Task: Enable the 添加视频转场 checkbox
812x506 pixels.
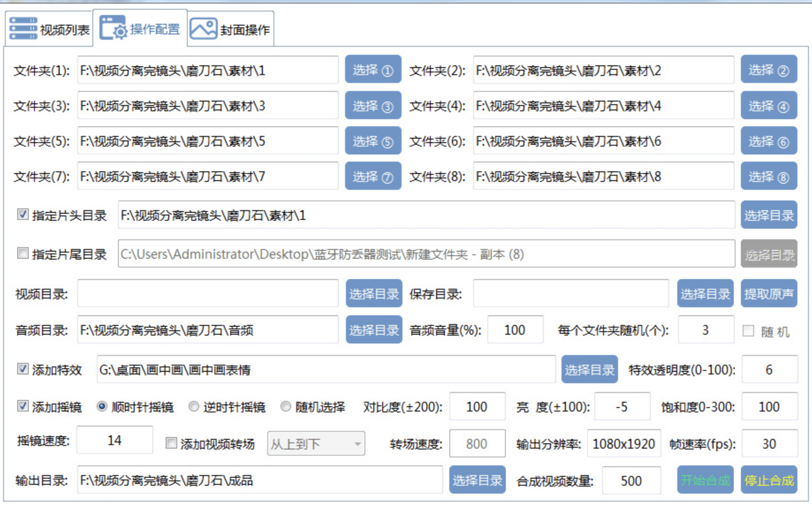Action: point(171,443)
